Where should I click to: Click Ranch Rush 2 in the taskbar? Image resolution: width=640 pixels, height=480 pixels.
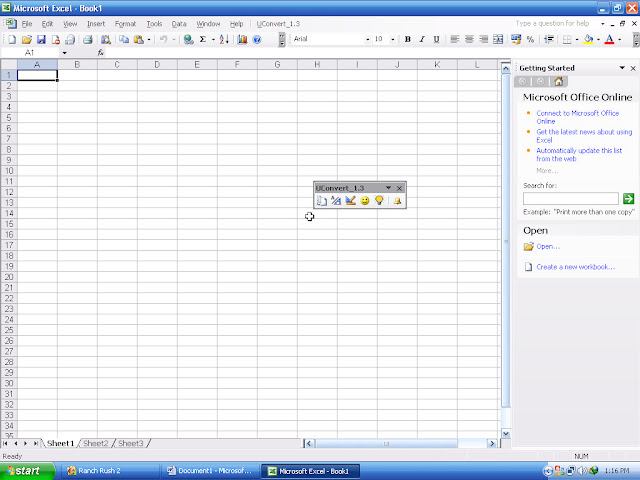[109, 471]
